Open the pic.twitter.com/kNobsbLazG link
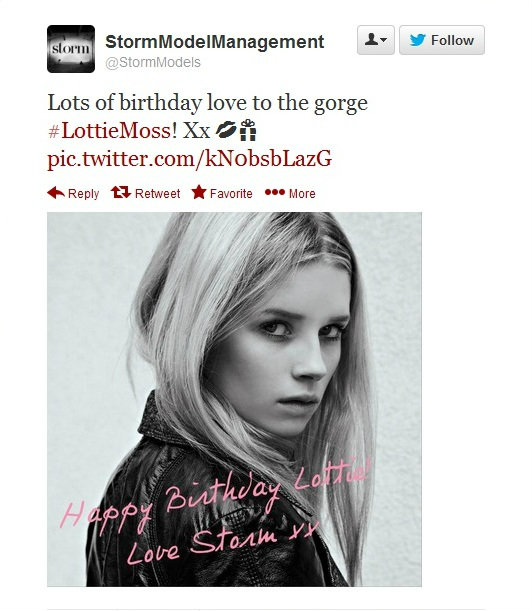532x611 pixels. (x=189, y=159)
